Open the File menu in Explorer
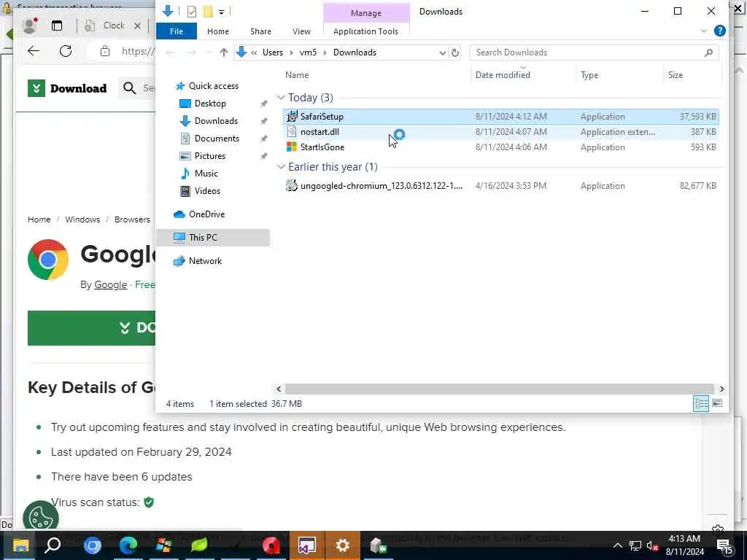The image size is (747, 560). [x=177, y=31]
